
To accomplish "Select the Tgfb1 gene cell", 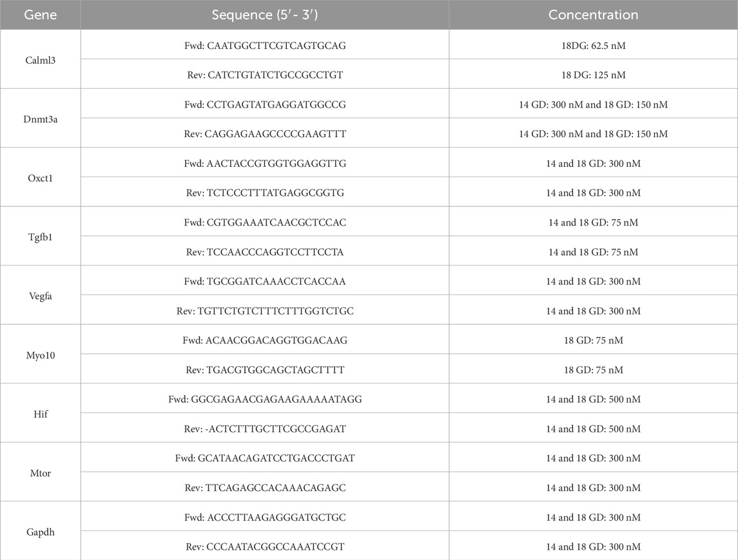I will pyautogui.click(x=40, y=237).
